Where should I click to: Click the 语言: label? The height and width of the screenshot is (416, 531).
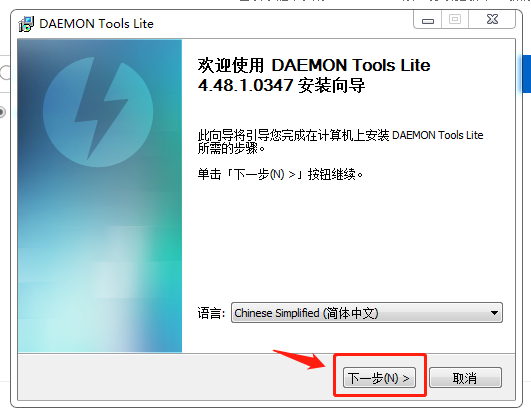[x=211, y=313]
